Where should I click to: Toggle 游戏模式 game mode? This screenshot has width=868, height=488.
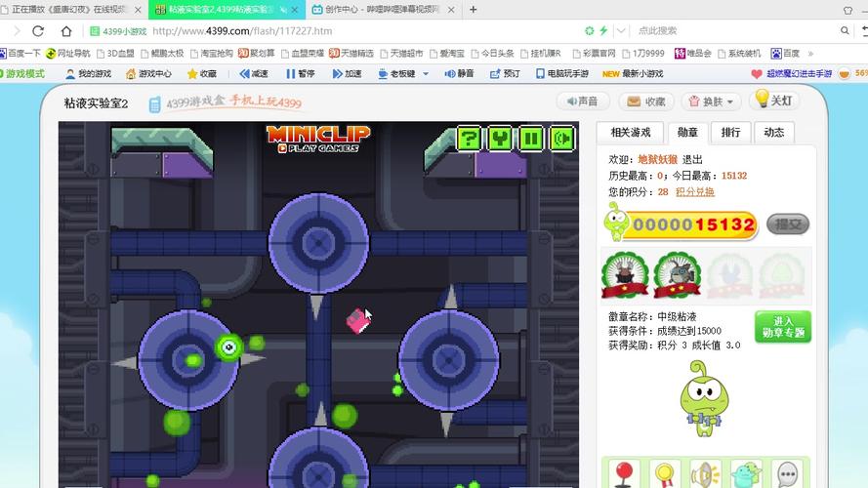22,73
